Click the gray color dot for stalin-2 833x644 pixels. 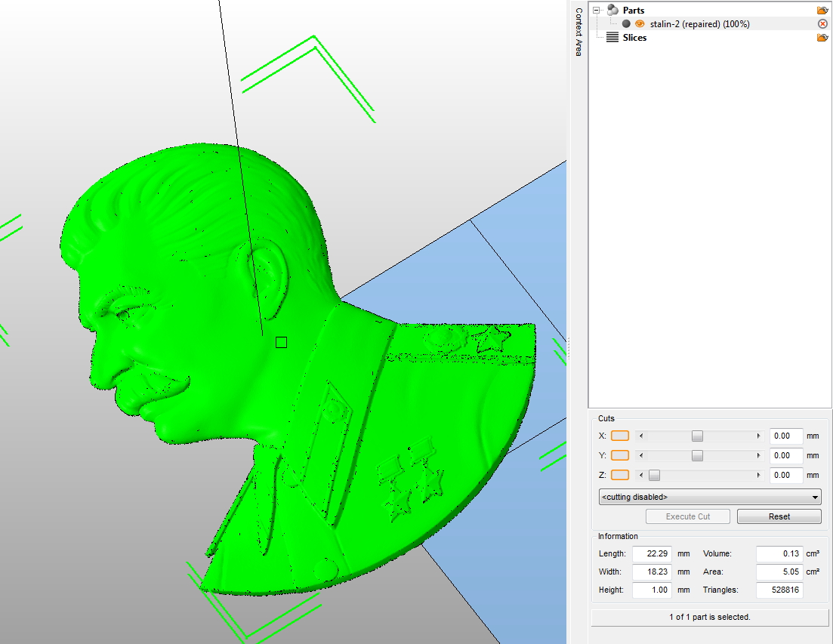pos(626,24)
